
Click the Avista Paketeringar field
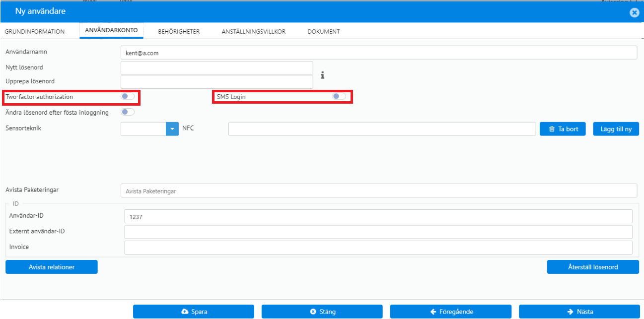(x=379, y=191)
